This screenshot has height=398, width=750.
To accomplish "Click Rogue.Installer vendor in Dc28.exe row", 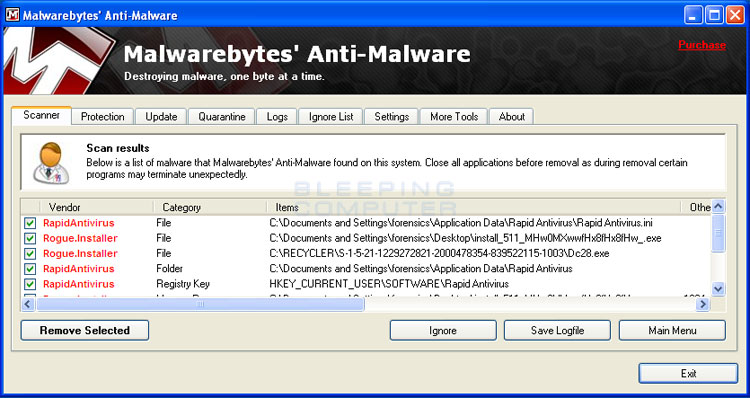I will pyautogui.click(x=80, y=254).
